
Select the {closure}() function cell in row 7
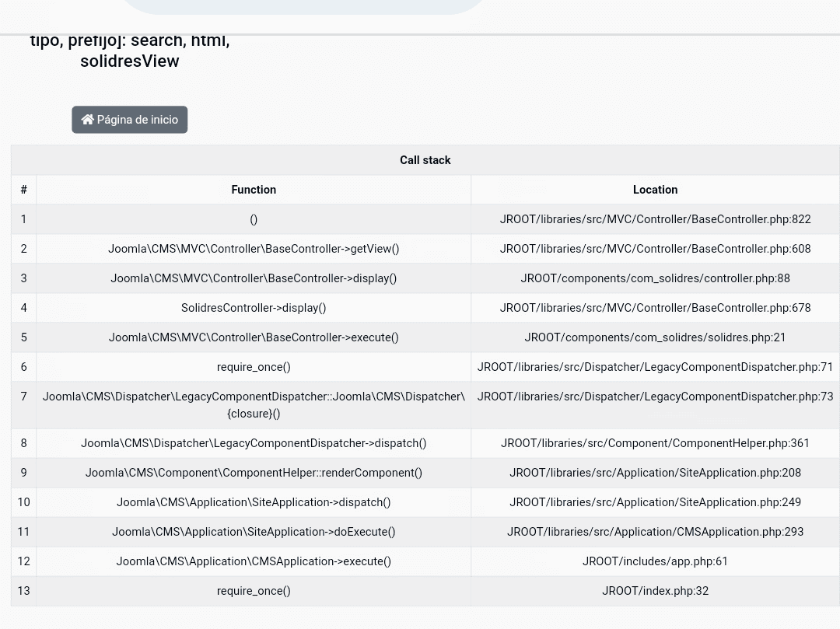pos(254,405)
